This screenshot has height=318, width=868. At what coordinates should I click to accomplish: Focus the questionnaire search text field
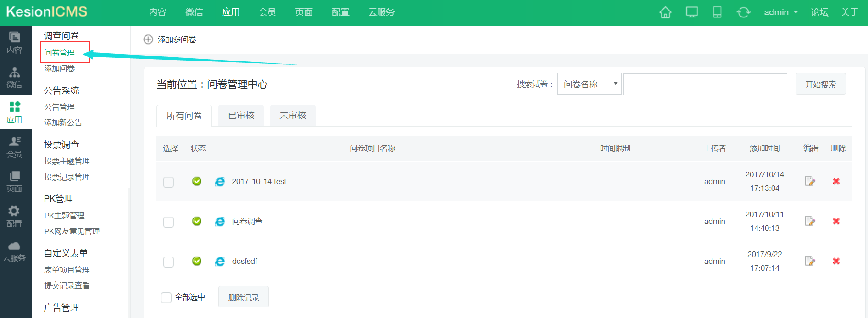705,84
